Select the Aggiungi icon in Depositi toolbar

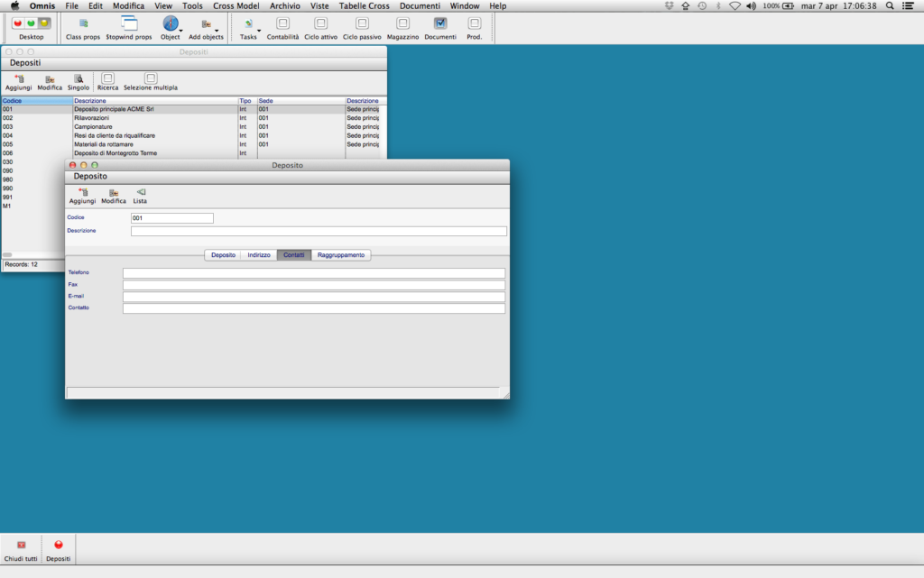coord(18,81)
